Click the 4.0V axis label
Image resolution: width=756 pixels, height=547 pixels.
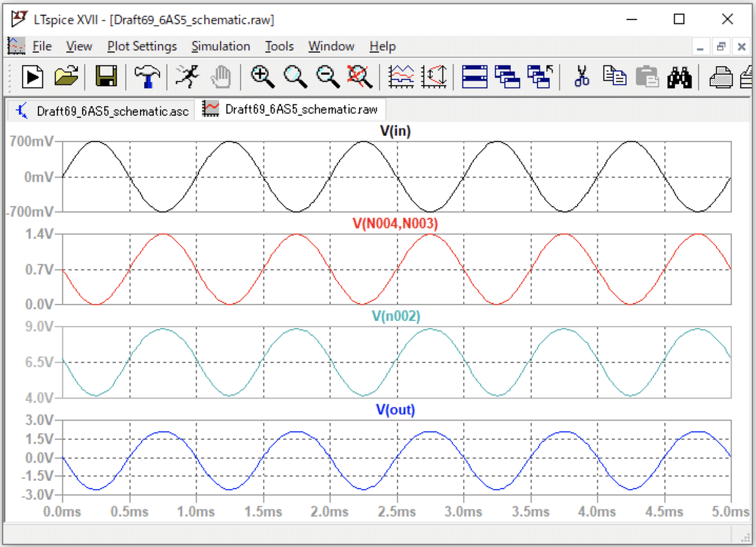(x=40, y=398)
